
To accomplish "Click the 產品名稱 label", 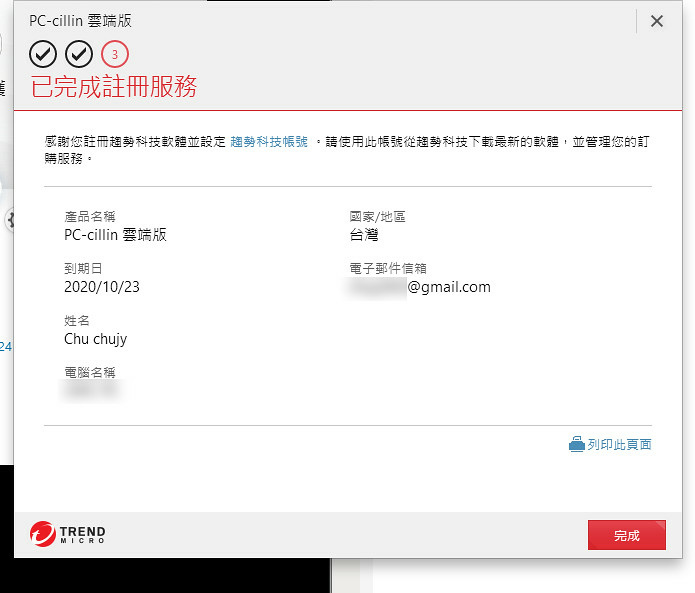I will 90,216.
